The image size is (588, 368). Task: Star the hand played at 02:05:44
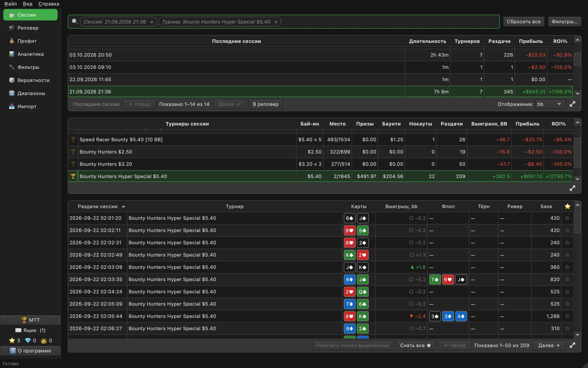click(567, 316)
